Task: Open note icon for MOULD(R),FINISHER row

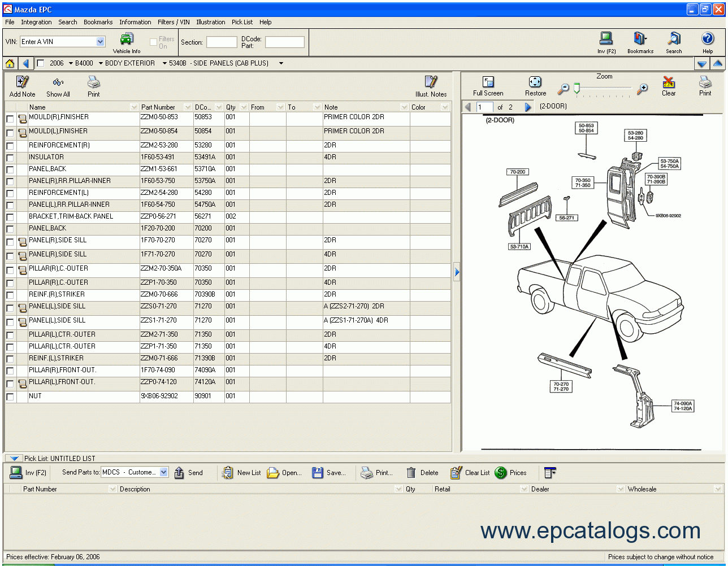Action: click(x=22, y=119)
